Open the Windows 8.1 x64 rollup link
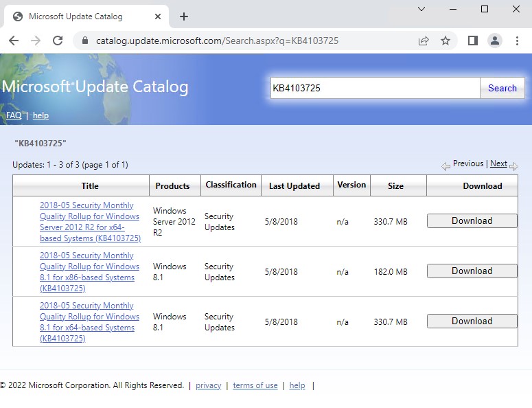Screen dimensions: 532x408 (x=89, y=322)
